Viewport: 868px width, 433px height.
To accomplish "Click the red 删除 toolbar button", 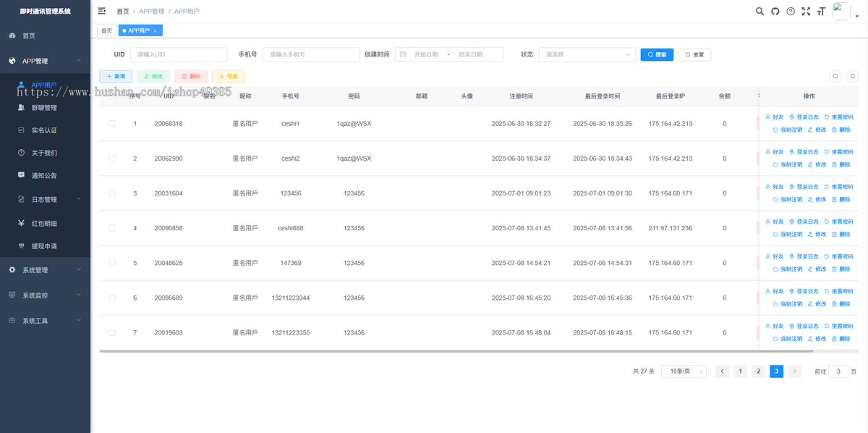I will click(191, 76).
